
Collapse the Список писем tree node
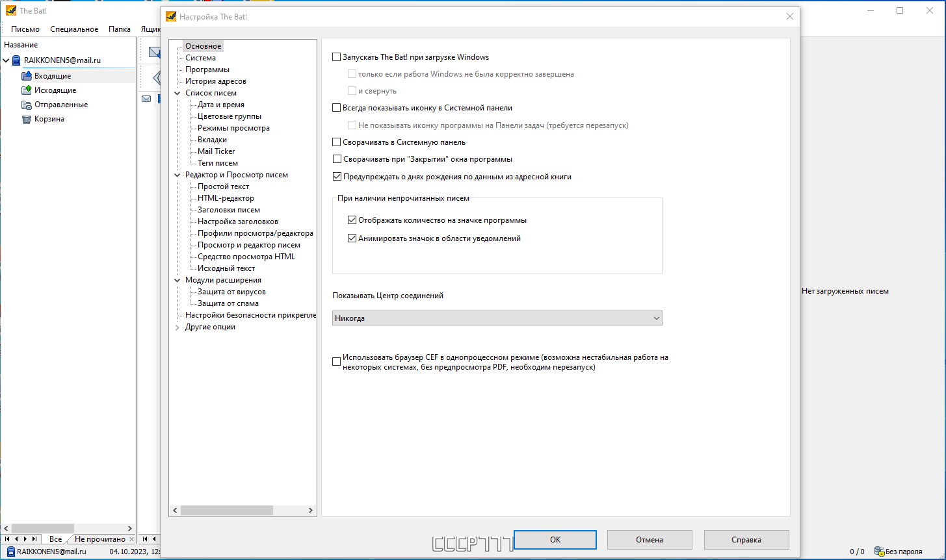click(177, 93)
